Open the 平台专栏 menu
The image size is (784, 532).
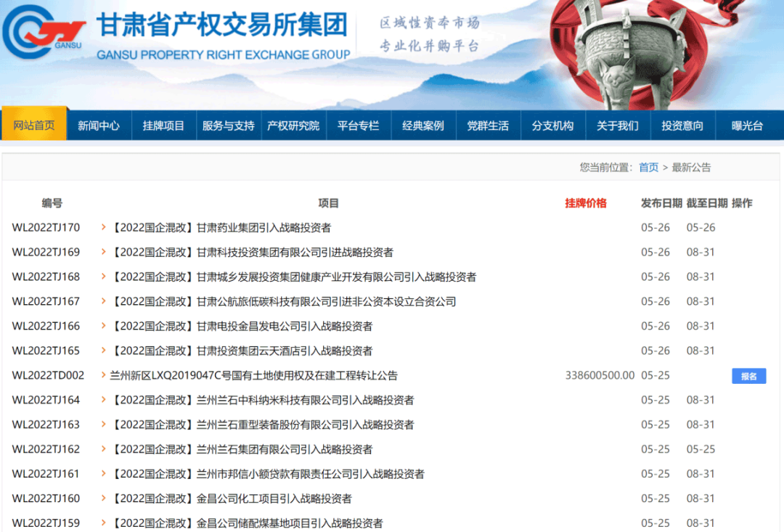(358, 126)
